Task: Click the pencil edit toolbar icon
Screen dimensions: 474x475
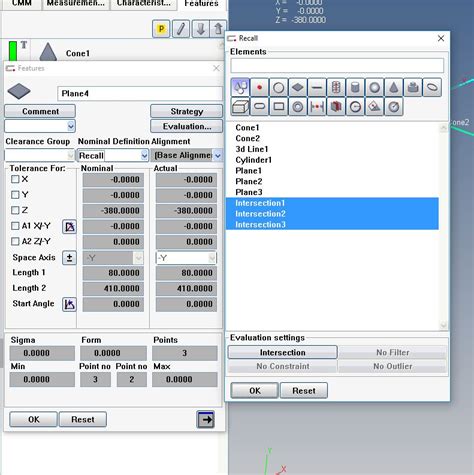Action: (181, 29)
